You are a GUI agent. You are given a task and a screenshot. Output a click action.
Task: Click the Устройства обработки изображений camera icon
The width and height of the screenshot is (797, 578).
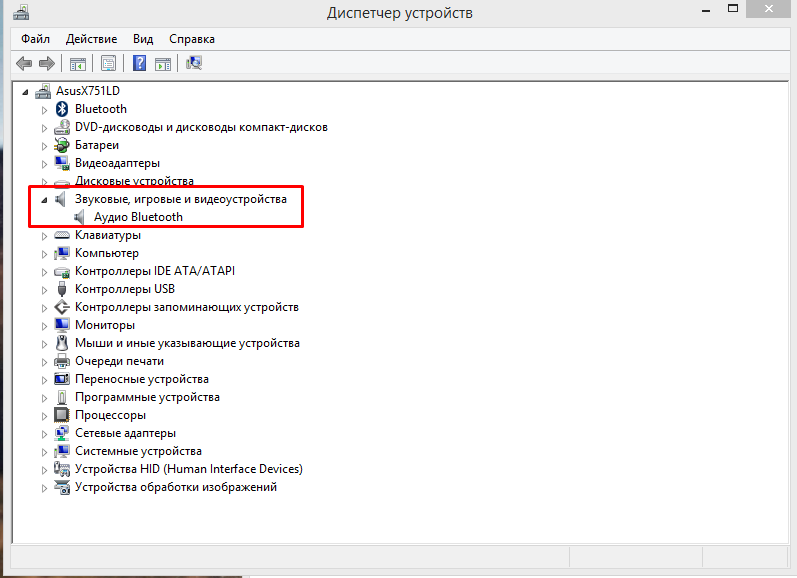point(62,488)
